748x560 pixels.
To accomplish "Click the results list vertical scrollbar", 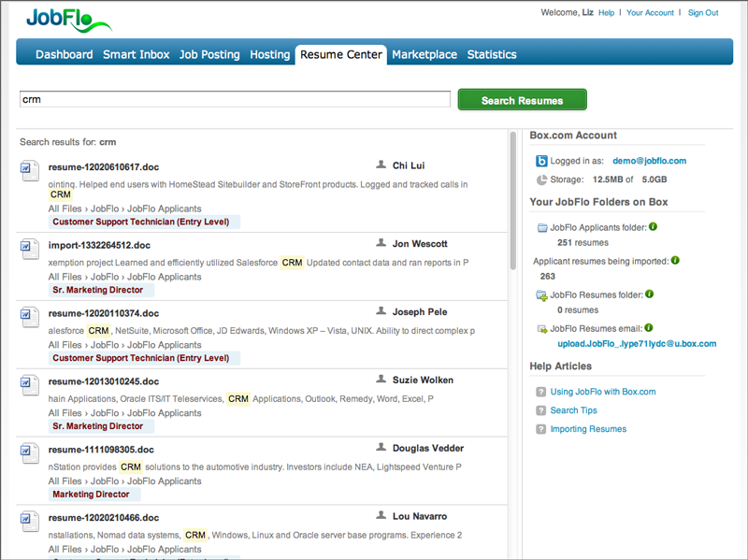I will (512, 200).
